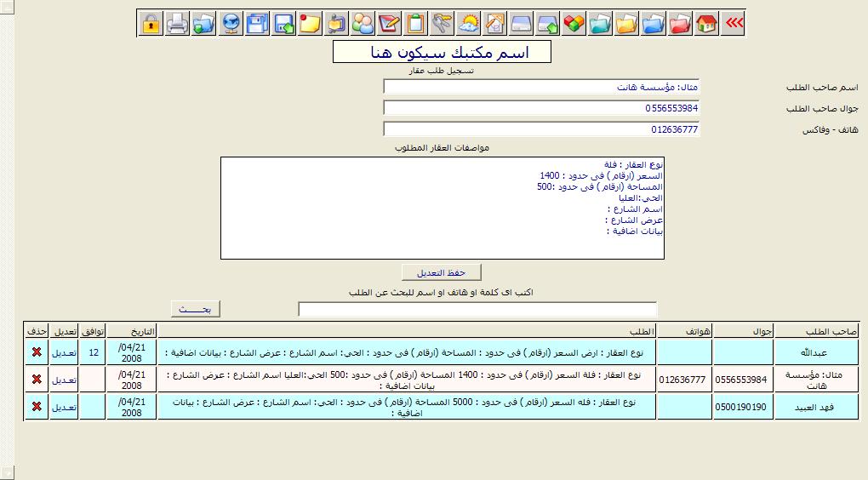The width and height of the screenshot is (868, 480).
Task: Click the padlock icon in the toolbar
Action: click(x=151, y=23)
